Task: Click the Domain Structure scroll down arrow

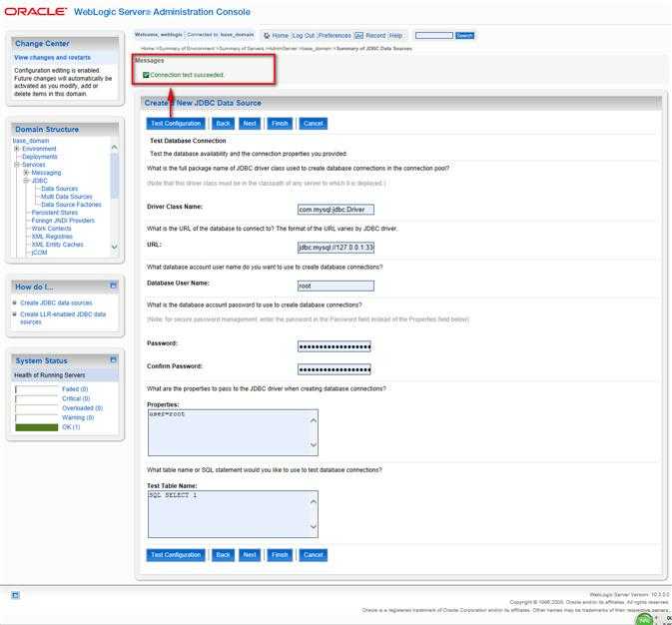Action: tap(114, 247)
